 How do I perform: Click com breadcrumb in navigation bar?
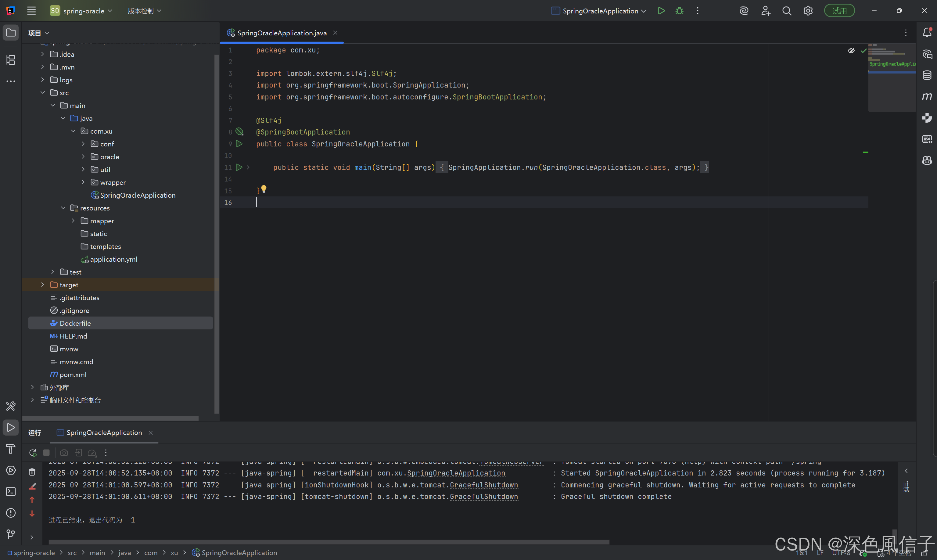tap(151, 553)
